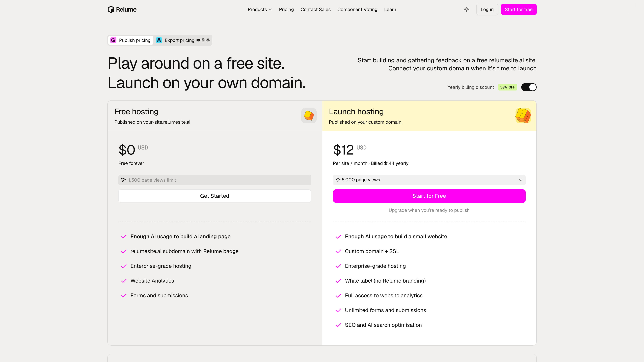Switch to Publish pricing tab
Viewport: 644px width, 362px height.
(x=130, y=40)
